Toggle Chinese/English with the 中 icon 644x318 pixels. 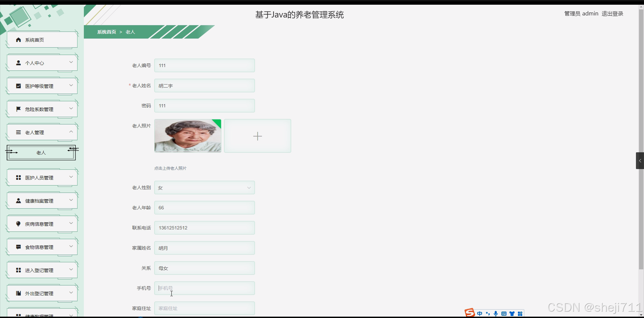tap(480, 313)
